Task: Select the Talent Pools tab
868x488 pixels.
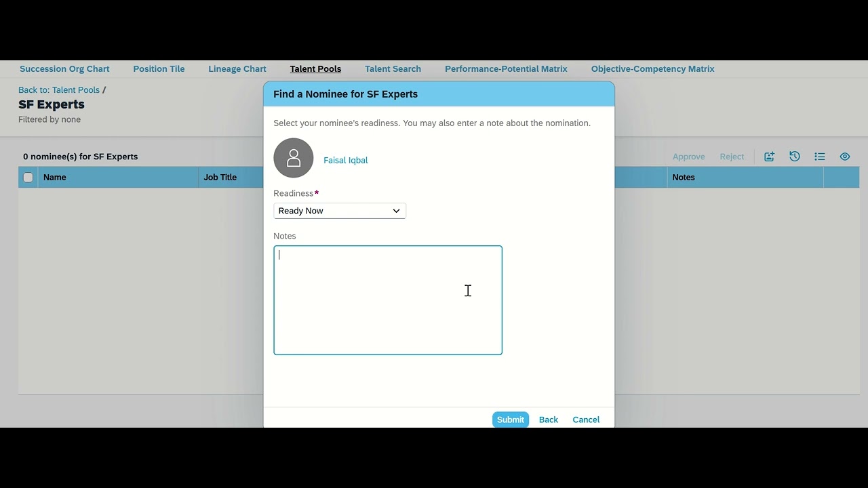Action: [x=315, y=68]
